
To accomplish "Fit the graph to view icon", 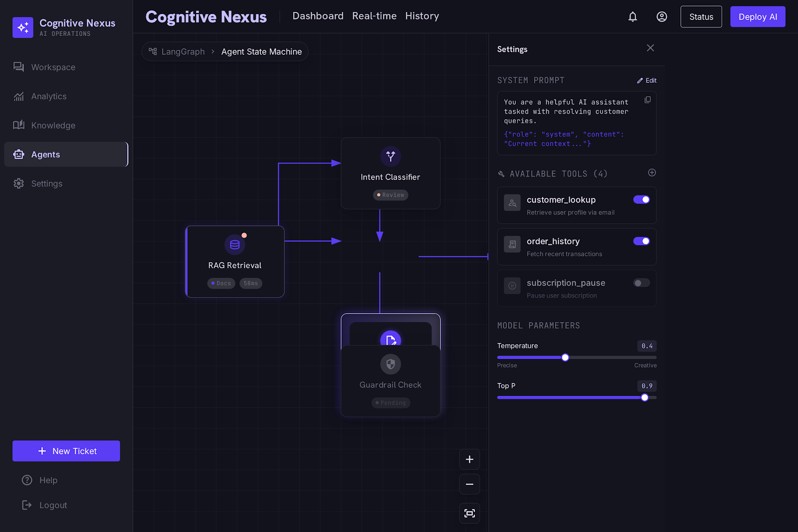I will pos(469,513).
